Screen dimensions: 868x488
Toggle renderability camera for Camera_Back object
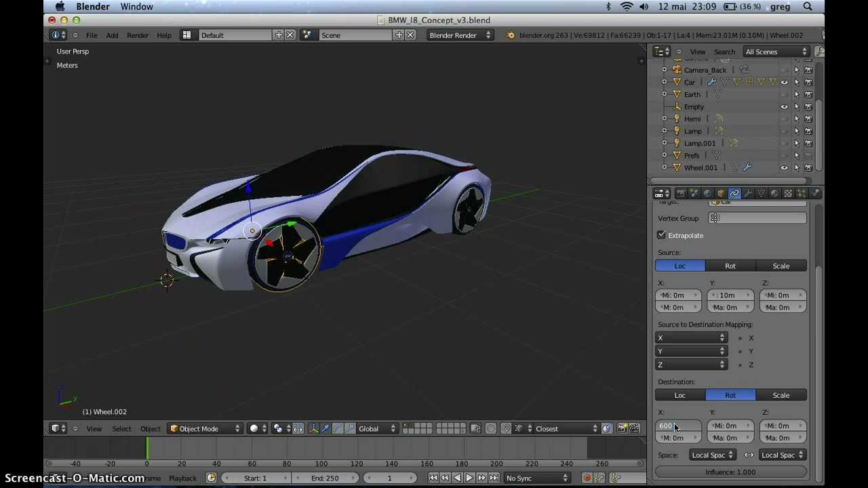[808, 70]
